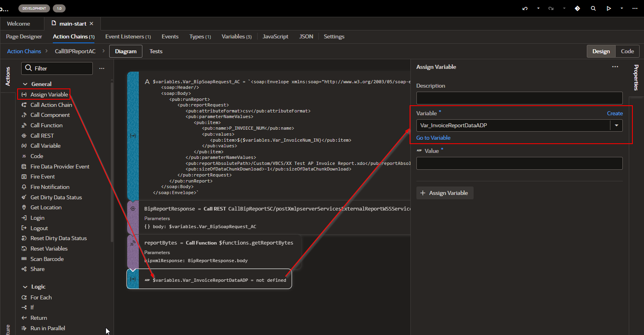This screenshot has height=335, width=644.
Task: Select the Reset Dirty Data Status icon
Action: coord(24,238)
